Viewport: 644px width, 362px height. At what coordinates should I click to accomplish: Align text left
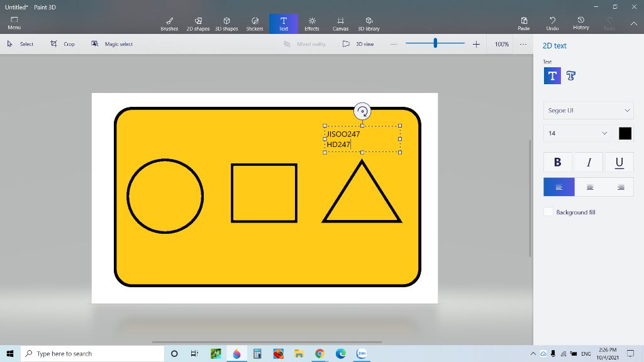click(x=559, y=187)
